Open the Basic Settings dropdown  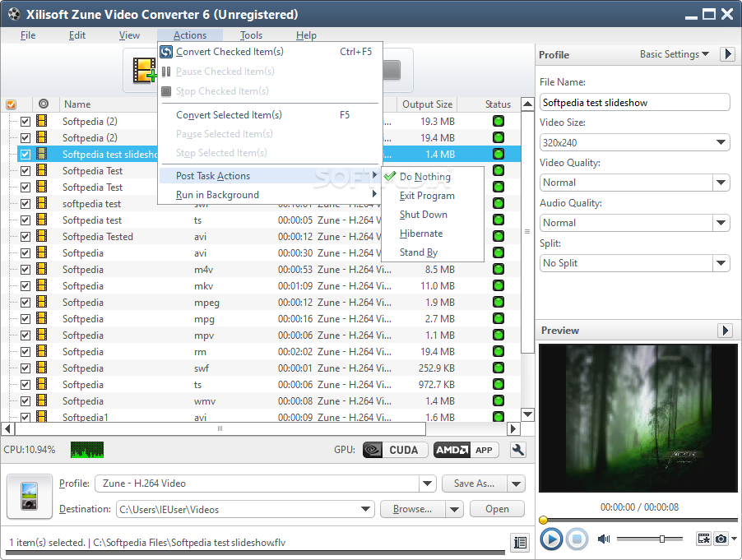click(x=675, y=54)
